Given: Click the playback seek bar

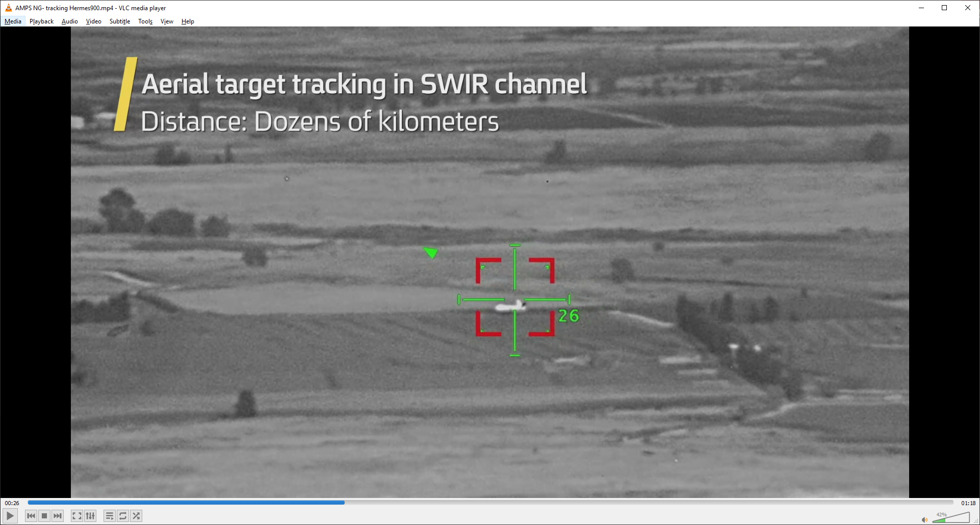Looking at the screenshot, I should pos(489,503).
